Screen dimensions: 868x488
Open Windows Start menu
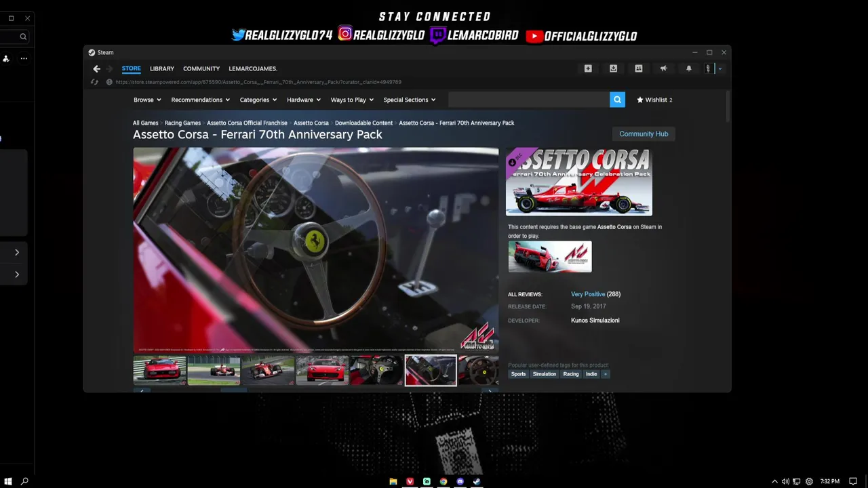pos(8,481)
